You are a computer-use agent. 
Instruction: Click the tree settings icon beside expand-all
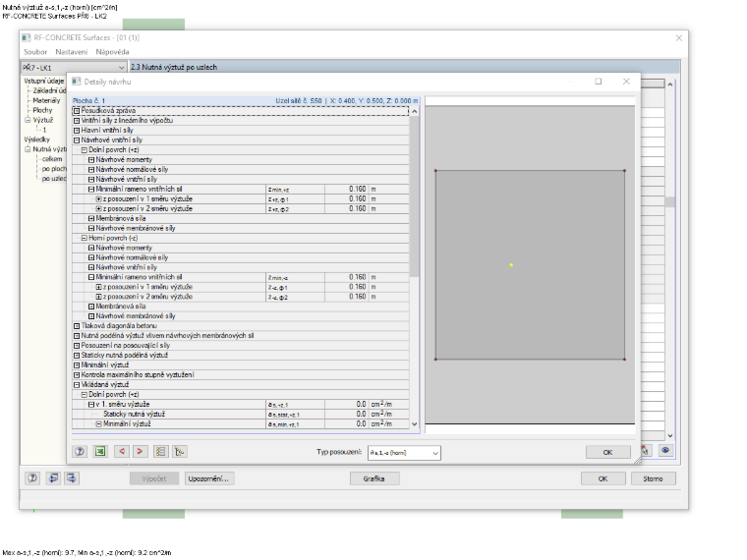180,451
